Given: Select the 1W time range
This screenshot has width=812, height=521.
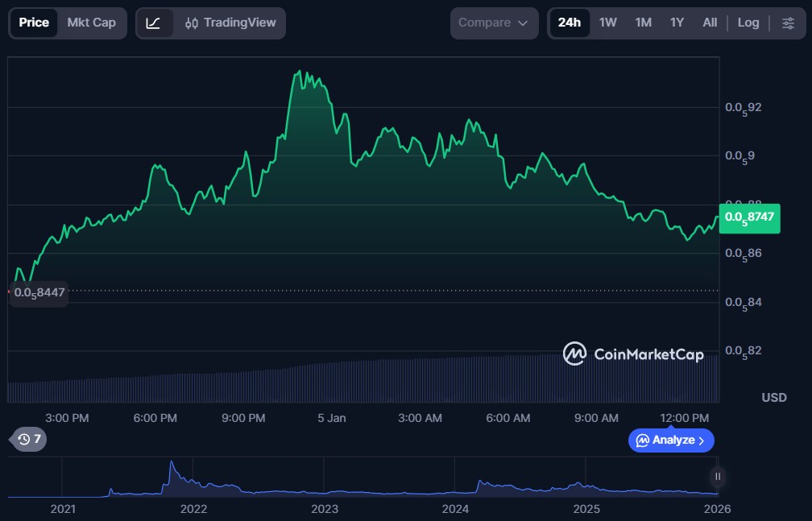Looking at the screenshot, I should click(607, 23).
